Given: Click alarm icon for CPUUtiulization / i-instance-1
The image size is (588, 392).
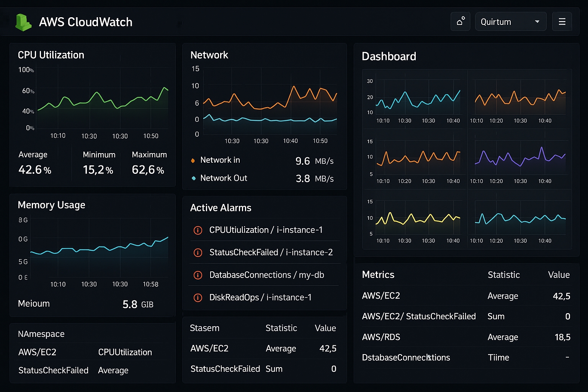Looking at the screenshot, I should click(198, 230).
